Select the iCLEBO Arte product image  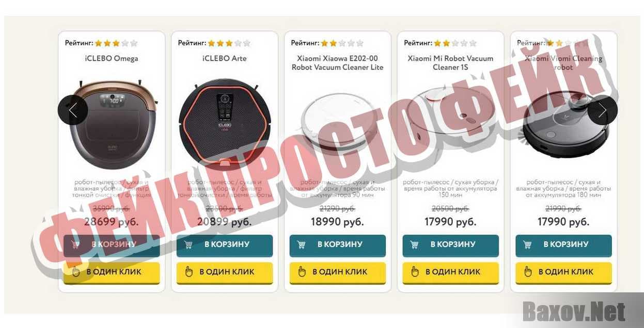[225, 124]
